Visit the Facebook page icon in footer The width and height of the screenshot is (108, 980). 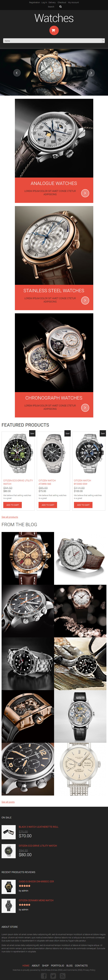click(x=44, y=976)
